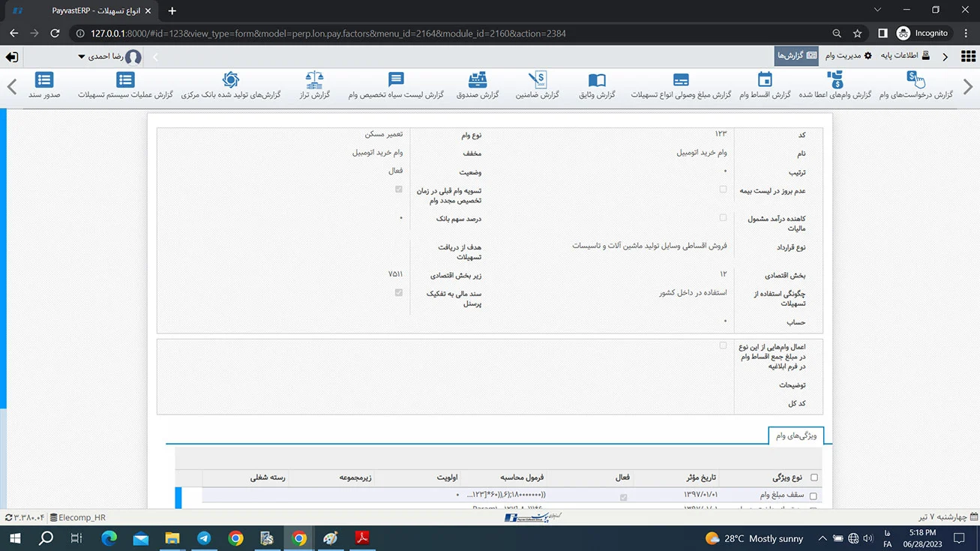Open the مدیریت وام (Loan Management) menu
The image size is (980, 551).
coord(849,56)
